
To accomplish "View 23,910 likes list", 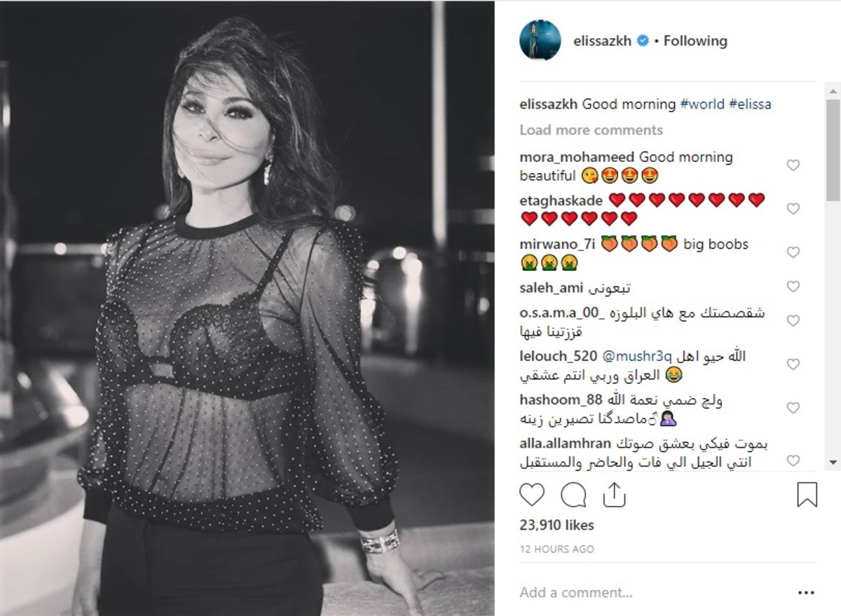I will point(556,525).
